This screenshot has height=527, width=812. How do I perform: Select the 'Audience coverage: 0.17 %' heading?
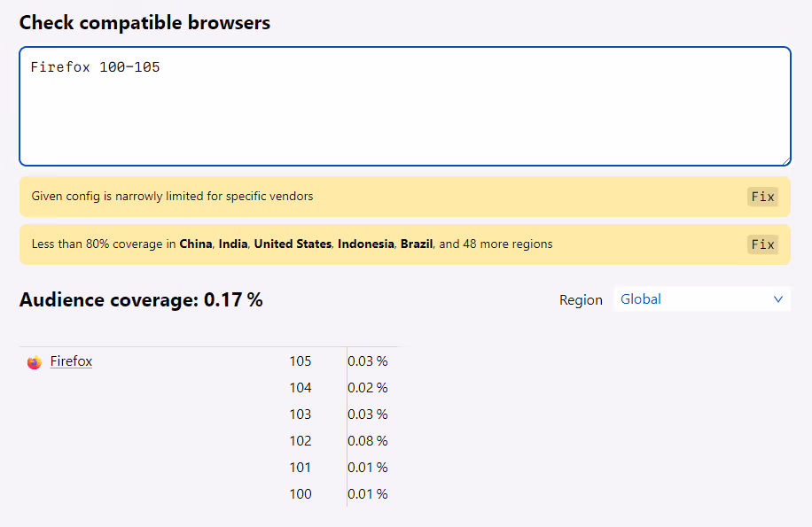(x=141, y=300)
